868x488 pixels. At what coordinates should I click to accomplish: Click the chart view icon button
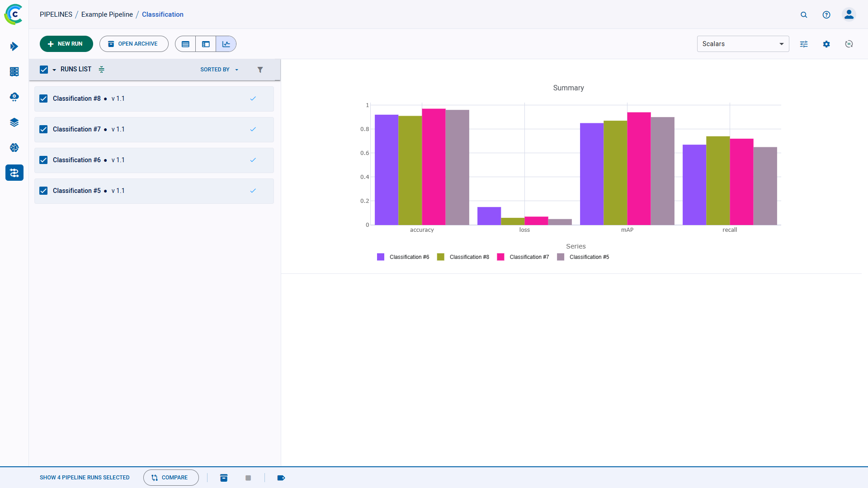(226, 44)
